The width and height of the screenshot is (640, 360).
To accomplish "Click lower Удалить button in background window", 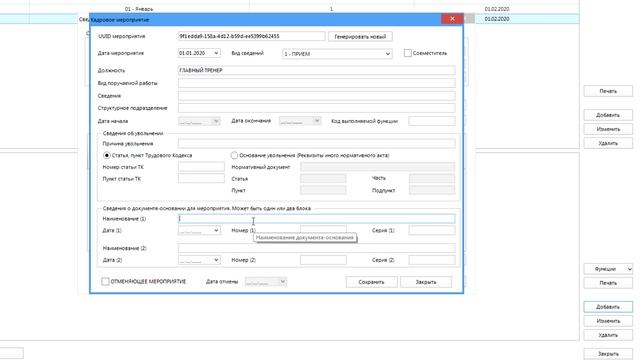I will pos(608,335).
